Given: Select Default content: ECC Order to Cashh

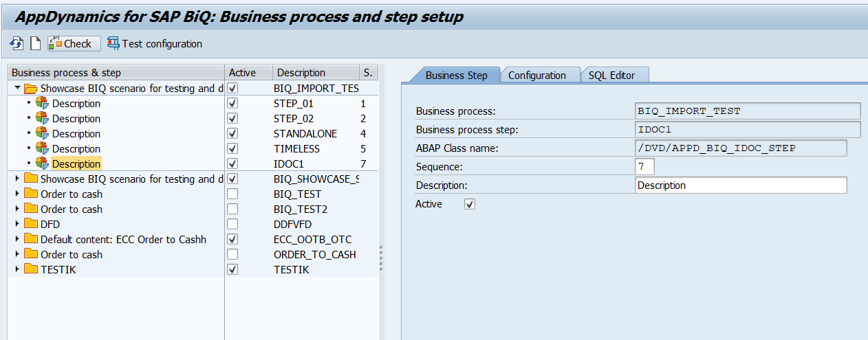Looking at the screenshot, I should [x=123, y=240].
